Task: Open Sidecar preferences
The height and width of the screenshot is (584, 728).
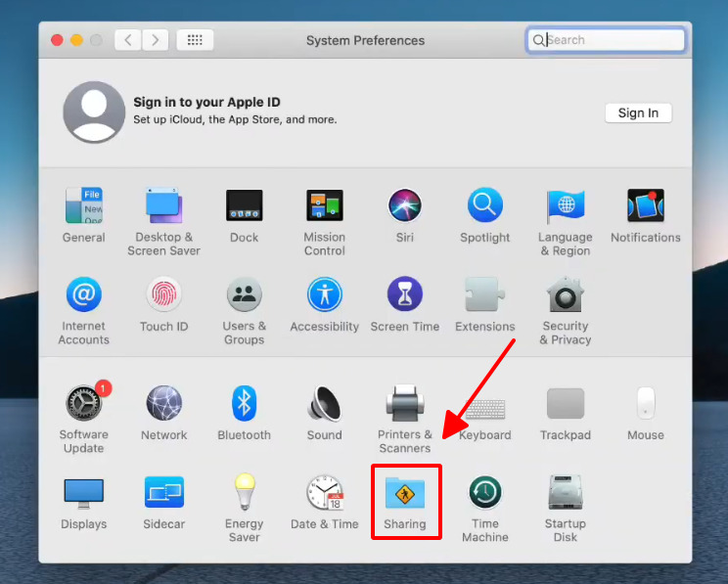Action: click(x=163, y=492)
